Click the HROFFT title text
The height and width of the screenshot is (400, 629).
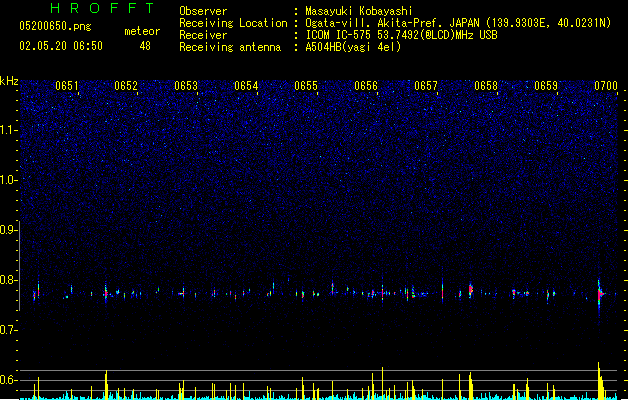tap(103, 8)
